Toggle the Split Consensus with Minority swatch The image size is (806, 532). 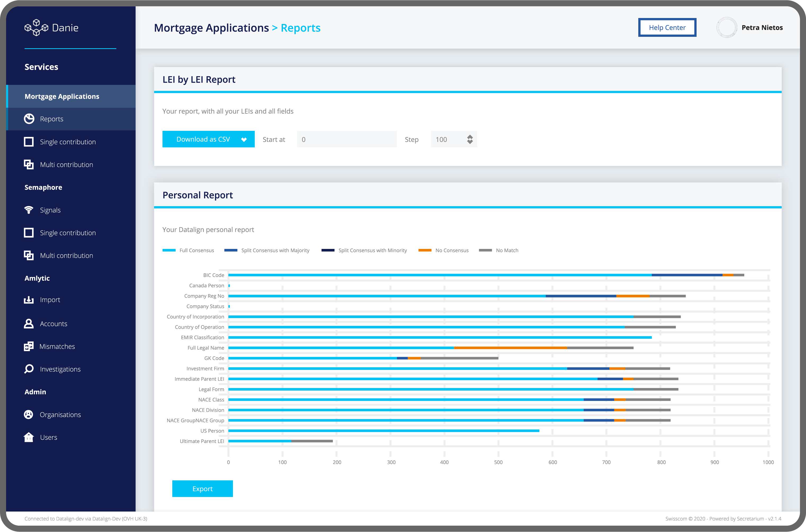pos(328,251)
